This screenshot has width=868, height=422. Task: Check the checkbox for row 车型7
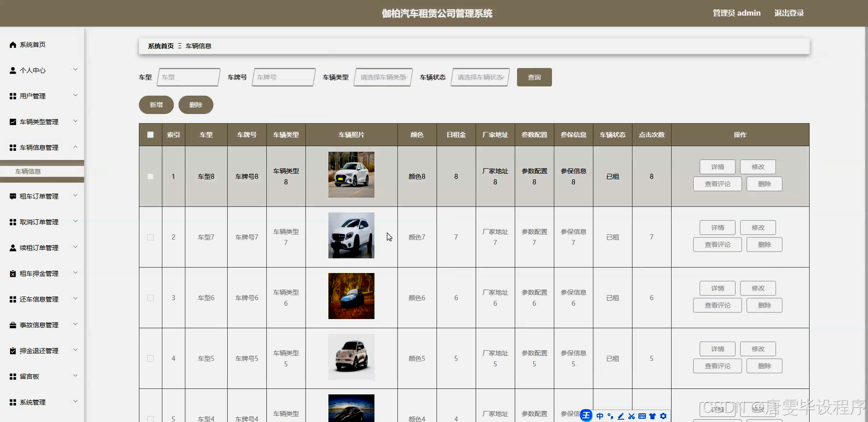coord(150,237)
